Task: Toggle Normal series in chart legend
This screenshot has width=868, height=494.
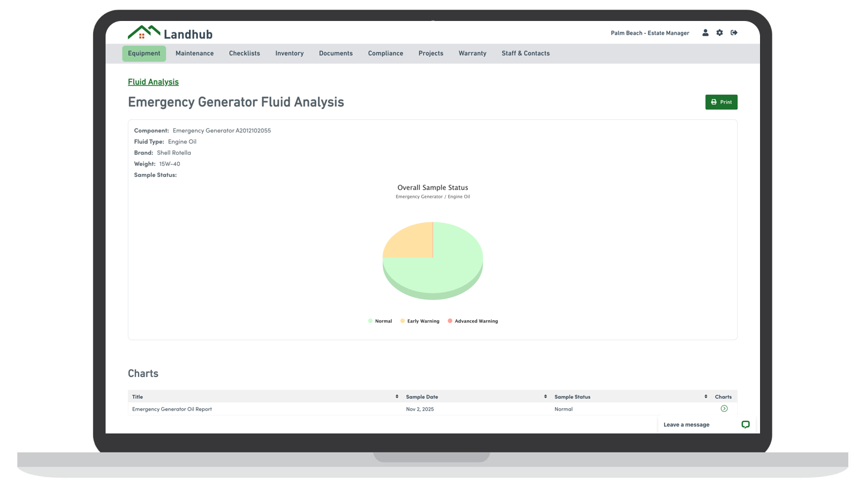Action: [x=380, y=321]
